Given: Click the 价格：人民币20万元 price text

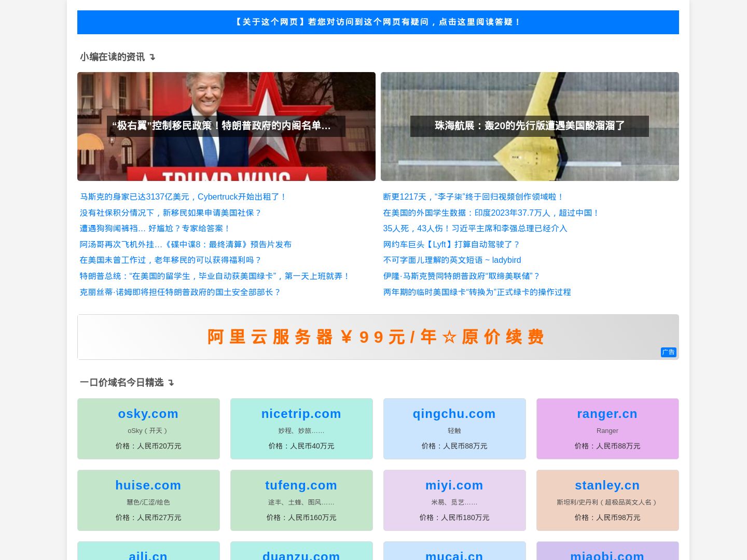Looking at the screenshot, I should click(x=148, y=446).
